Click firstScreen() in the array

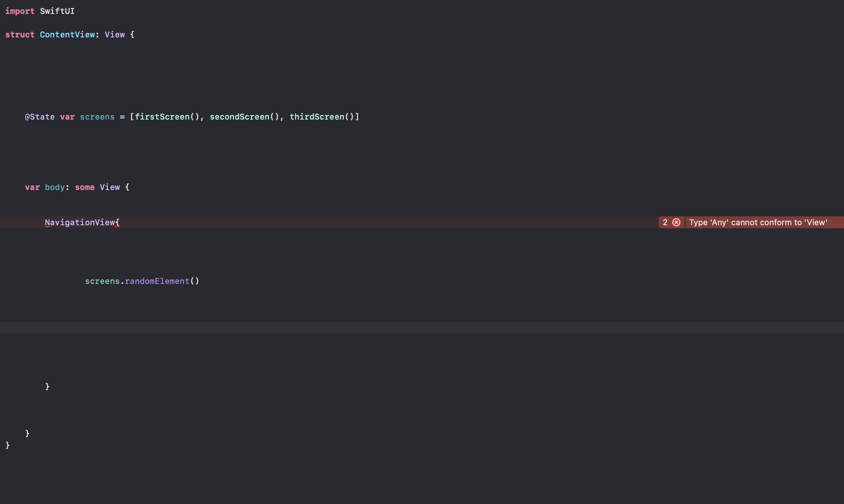coord(167,117)
